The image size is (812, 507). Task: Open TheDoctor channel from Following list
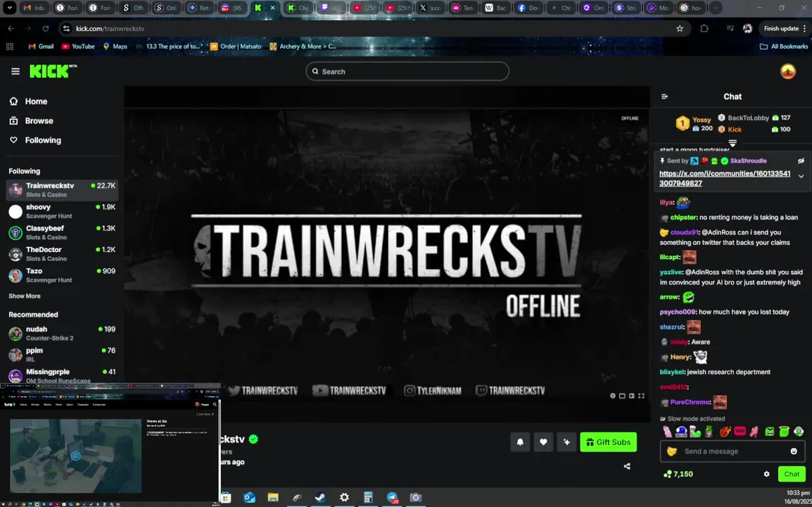62,254
